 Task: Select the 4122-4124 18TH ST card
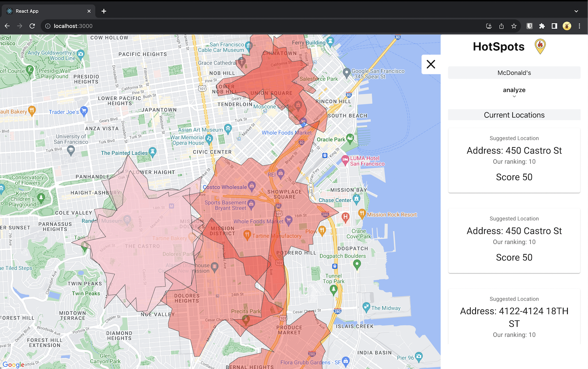tap(514, 317)
